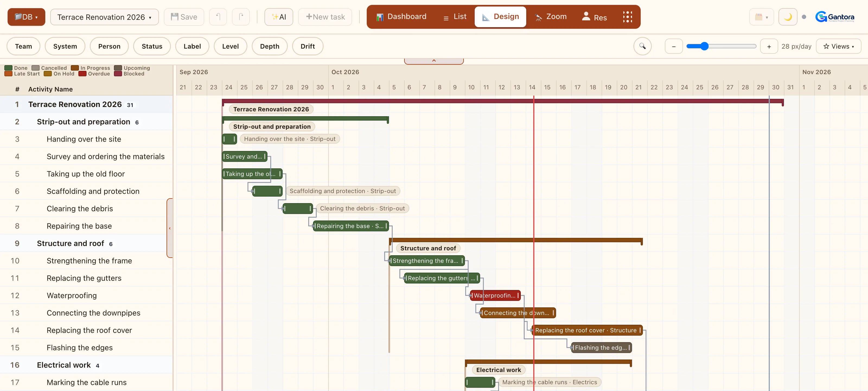Switch to the List view
The height and width of the screenshot is (391, 868).
[x=455, y=17]
